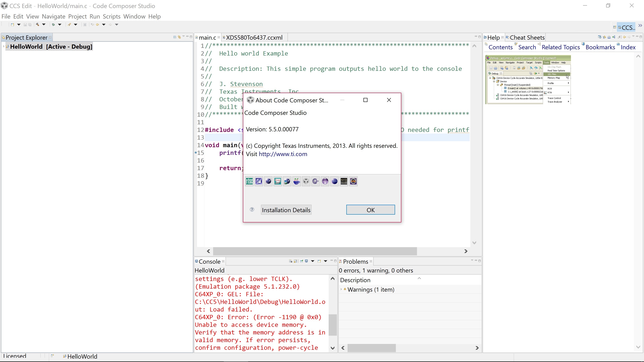Image resolution: width=644 pixels, height=362 pixels.
Task: Expand the Warnings (1 item) row
Action: (x=341, y=289)
